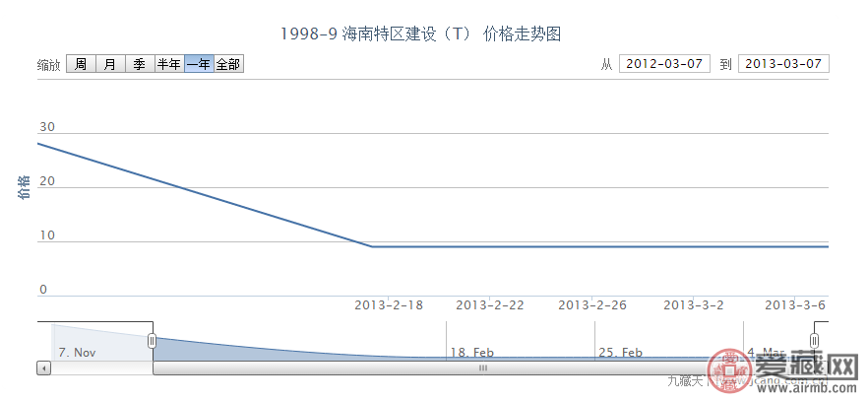Click the grip icon on scrollbar thumb
The image size is (868, 401).
coord(483,368)
